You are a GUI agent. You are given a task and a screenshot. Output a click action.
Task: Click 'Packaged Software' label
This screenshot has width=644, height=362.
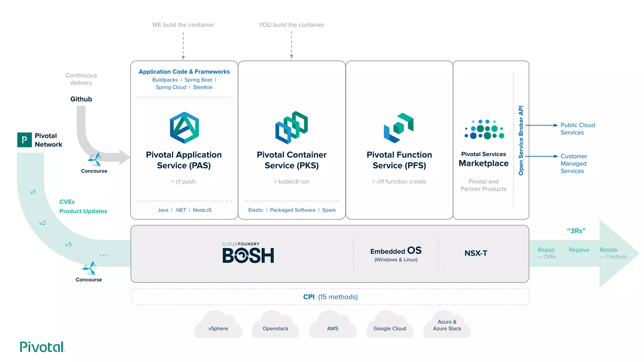tap(293, 210)
